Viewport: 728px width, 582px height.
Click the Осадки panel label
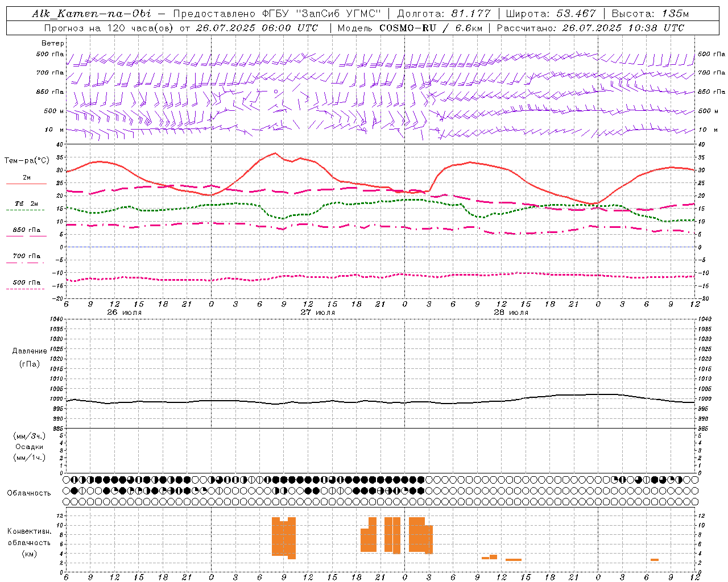pos(30,447)
